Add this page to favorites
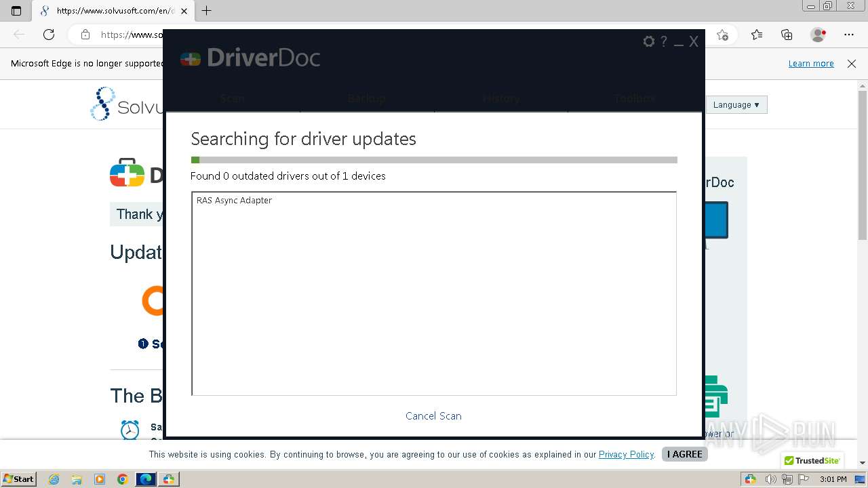868x488 pixels. pyautogui.click(x=722, y=35)
